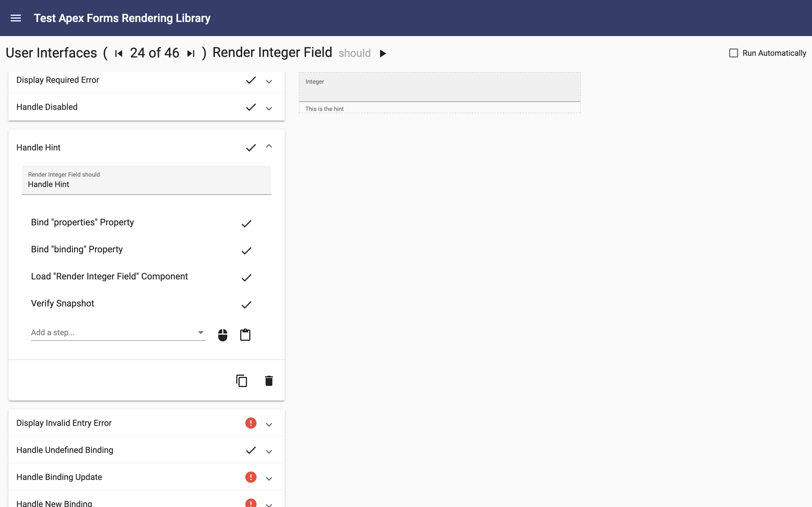Screen dimensions: 812x507
Task: Click on '24 of 46' test counter
Action: click(x=154, y=53)
